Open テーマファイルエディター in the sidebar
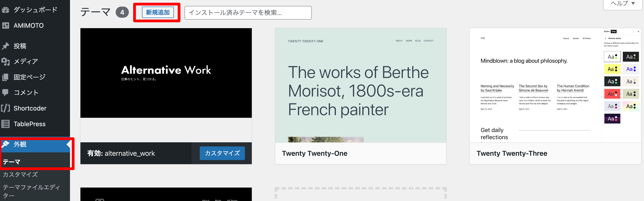 coord(31,191)
